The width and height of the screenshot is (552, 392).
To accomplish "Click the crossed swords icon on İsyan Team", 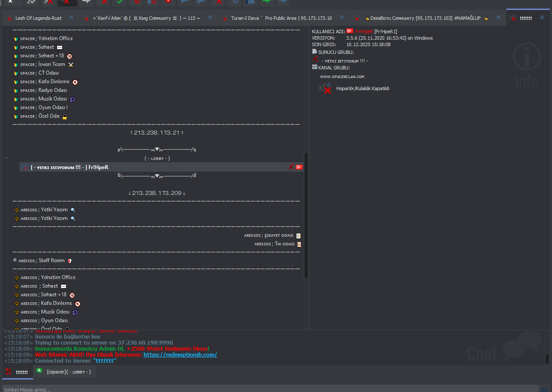I will click(71, 65).
